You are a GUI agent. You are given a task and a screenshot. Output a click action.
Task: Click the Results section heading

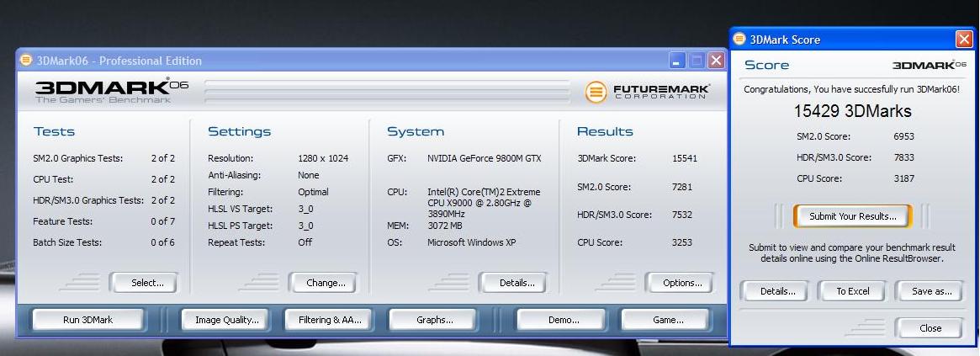(605, 131)
